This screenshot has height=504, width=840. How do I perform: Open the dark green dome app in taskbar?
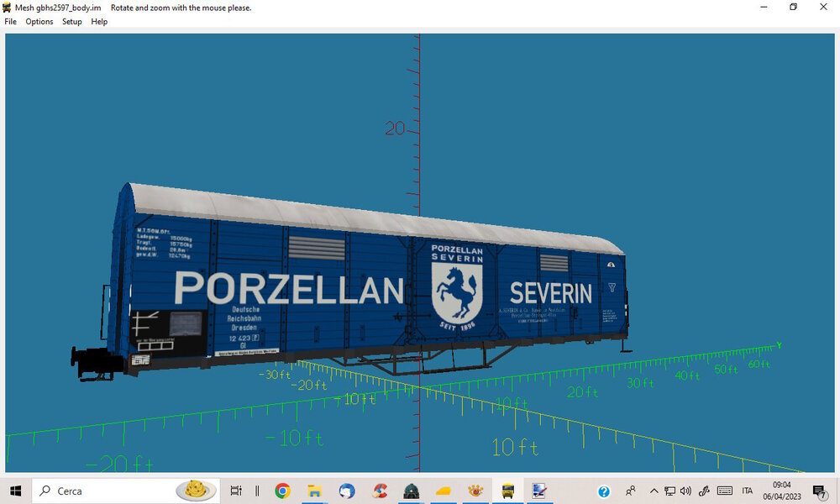pyautogui.click(x=411, y=491)
